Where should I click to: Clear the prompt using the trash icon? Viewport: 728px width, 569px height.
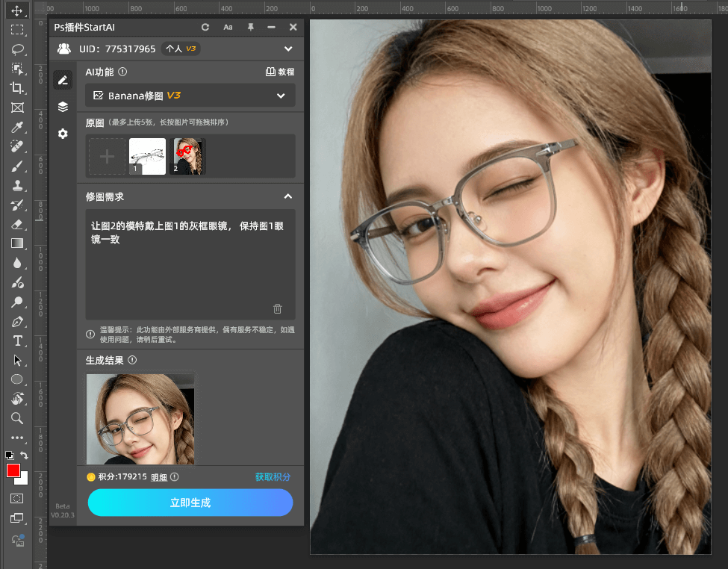277,308
